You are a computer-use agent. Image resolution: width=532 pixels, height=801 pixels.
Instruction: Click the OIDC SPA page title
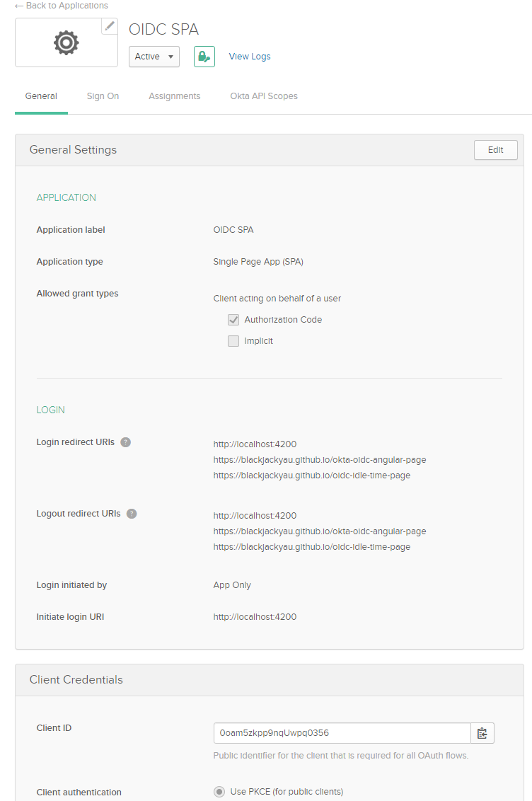click(x=163, y=29)
